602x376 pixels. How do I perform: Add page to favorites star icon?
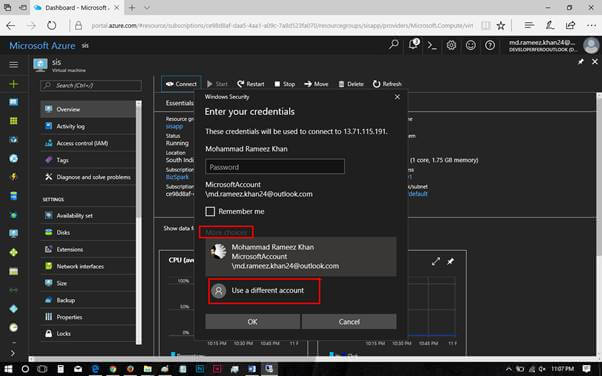tap(501, 25)
